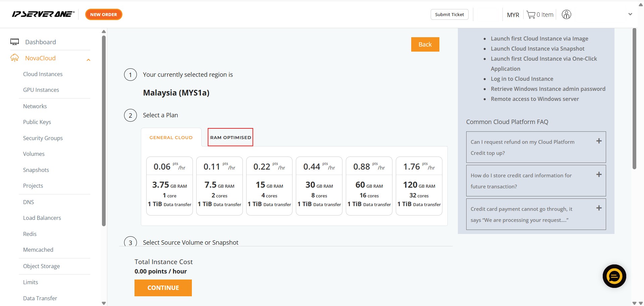644x306 pixels.
Task: Switch to the RAM Optimised tab
Action: pyautogui.click(x=230, y=137)
